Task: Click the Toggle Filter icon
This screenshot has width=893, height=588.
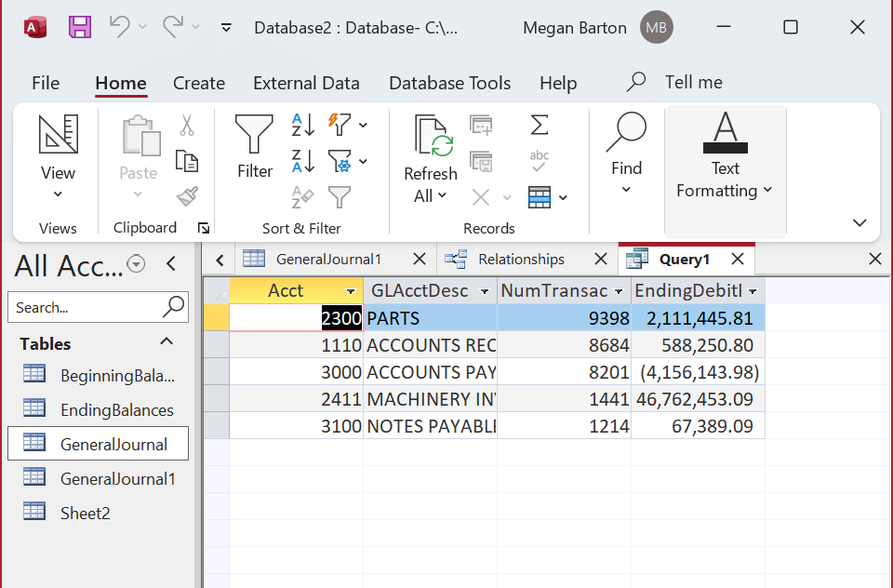Action: coord(340,196)
